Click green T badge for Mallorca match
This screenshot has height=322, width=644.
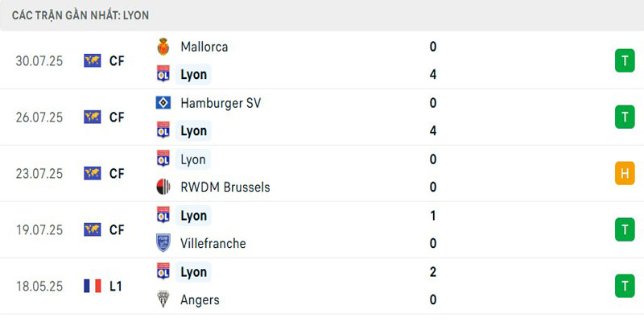(x=625, y=60)
